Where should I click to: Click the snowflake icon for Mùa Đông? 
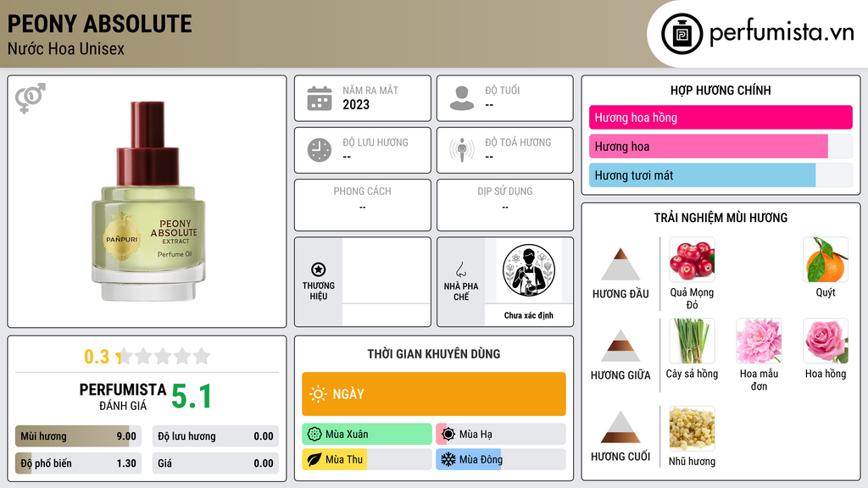[448, 459]
